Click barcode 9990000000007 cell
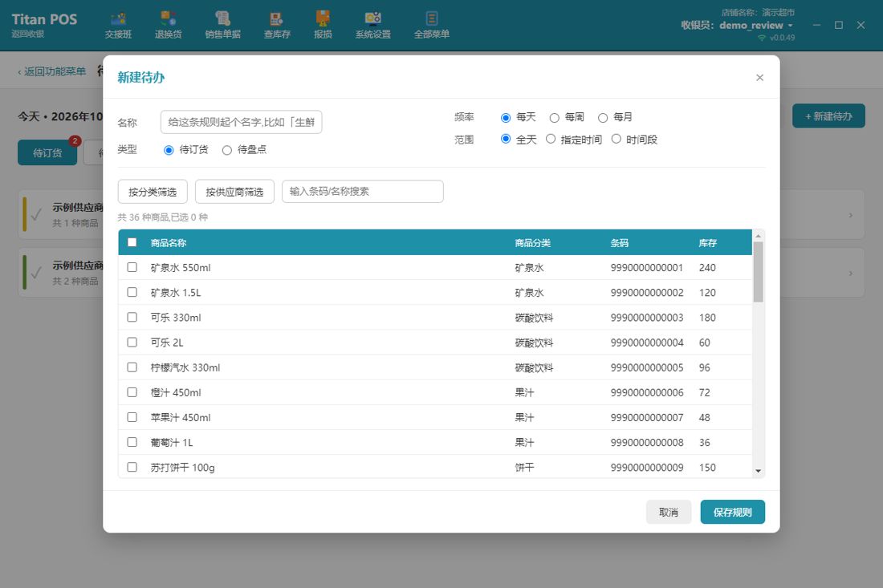 (x=647, y=417)
